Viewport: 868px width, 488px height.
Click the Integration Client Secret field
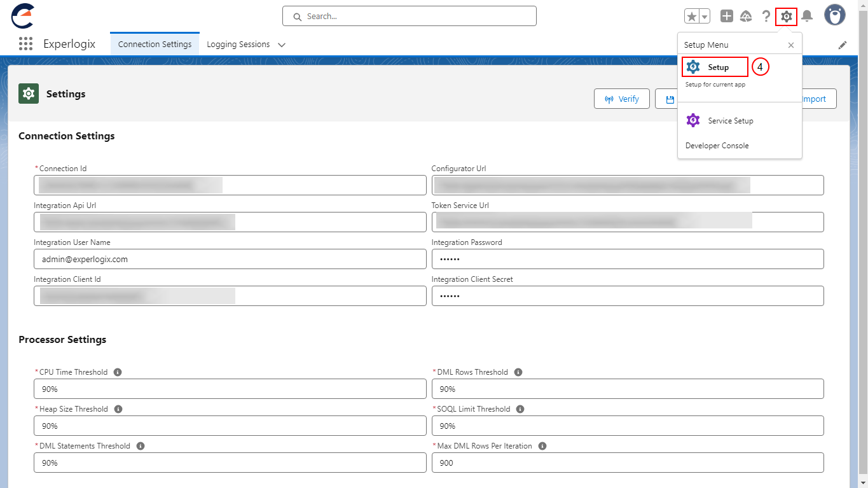(x=628, y=296)
